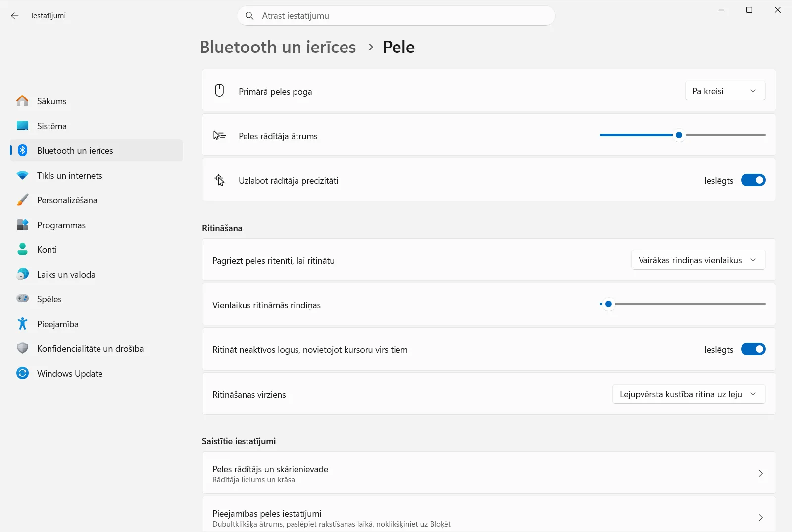Open Laiks un valoda settings
792x532 pixels.
coord(97,274)
